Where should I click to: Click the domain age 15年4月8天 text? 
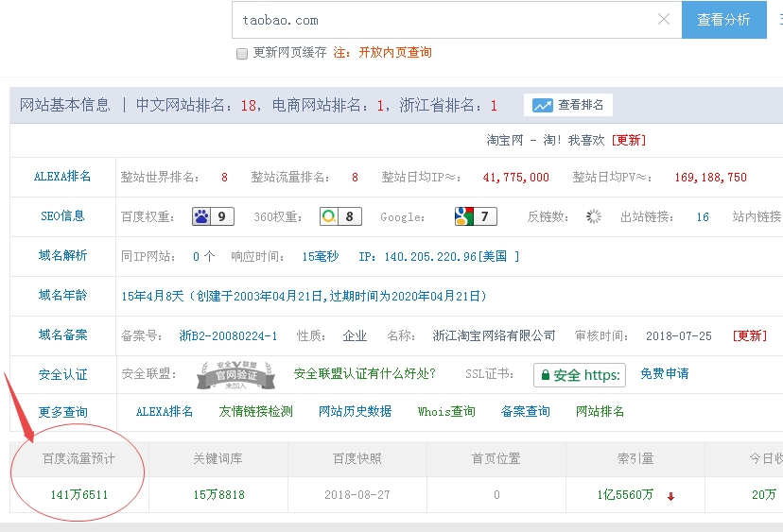click(153, 296)
